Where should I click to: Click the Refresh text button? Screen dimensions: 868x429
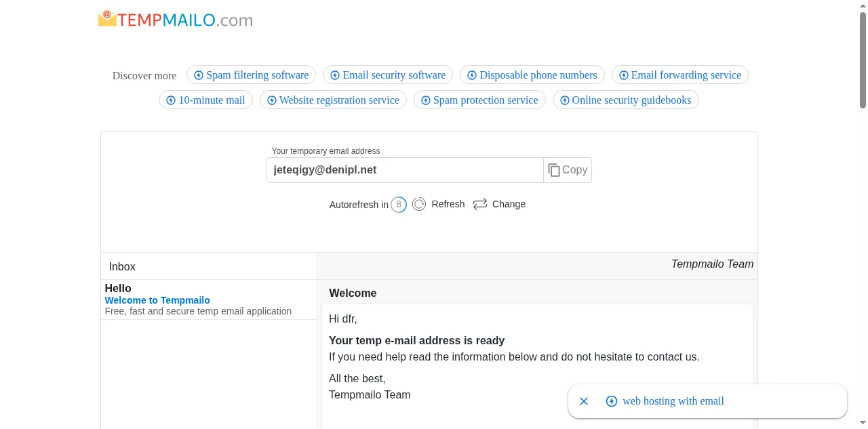pyautogui.click(x=448, y=204)
